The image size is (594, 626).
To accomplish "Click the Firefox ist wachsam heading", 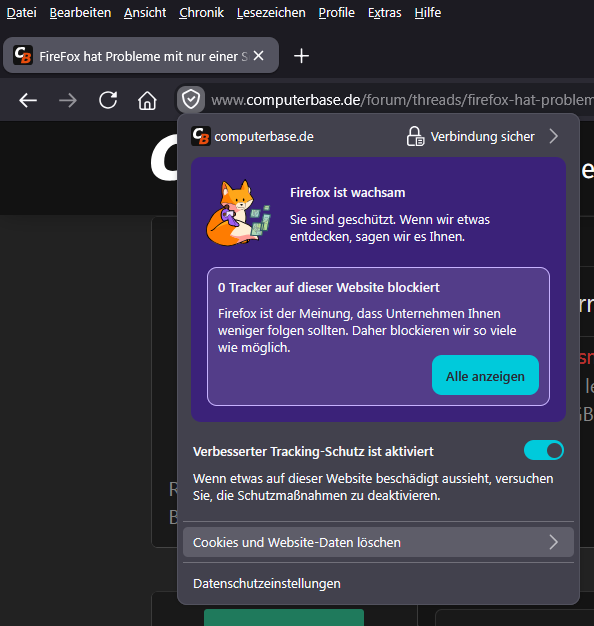I will click(x=347, y=193).
